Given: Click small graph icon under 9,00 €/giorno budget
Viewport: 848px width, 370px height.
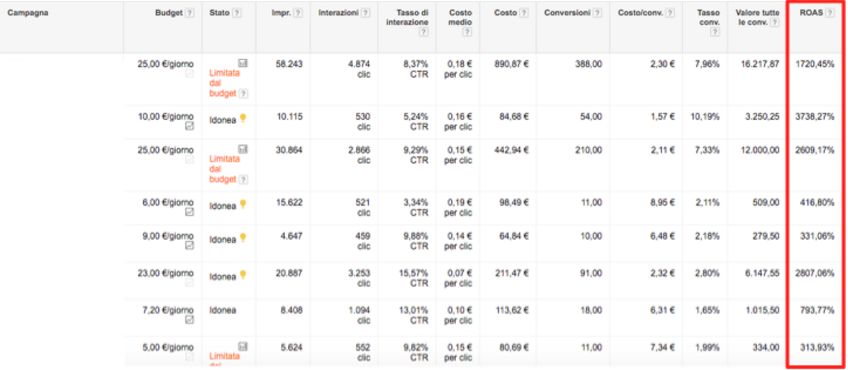Looking at the screenshot, I should pos(189,246).
